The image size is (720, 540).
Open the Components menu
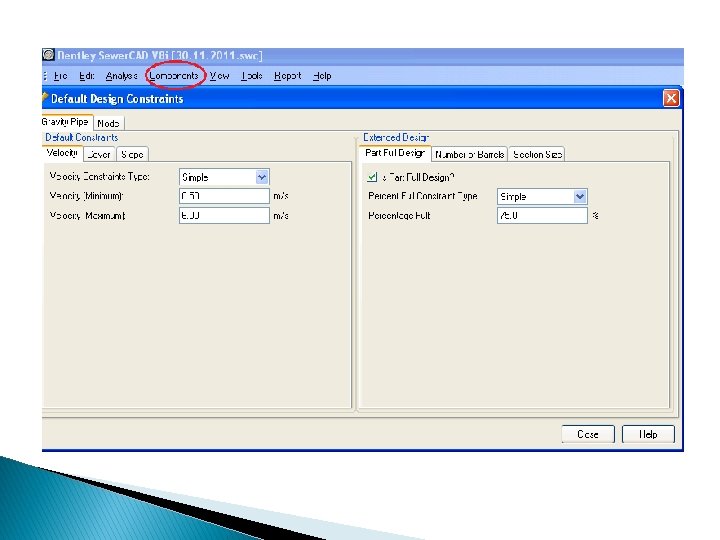[x=174, y=76]
